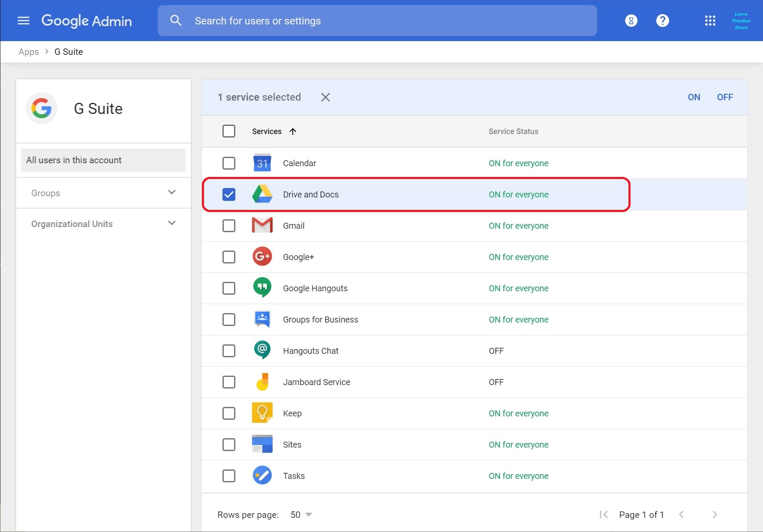
Task: Open the Calendar service name
Action: point(300,163)
